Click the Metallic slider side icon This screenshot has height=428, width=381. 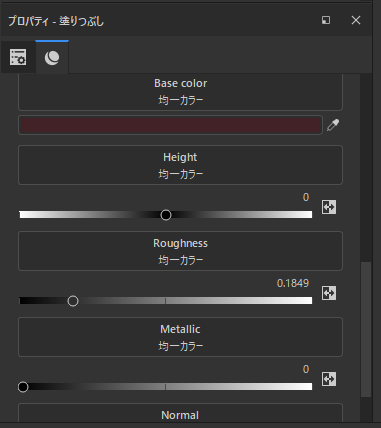pyautogui.click(x=329, y=379)
